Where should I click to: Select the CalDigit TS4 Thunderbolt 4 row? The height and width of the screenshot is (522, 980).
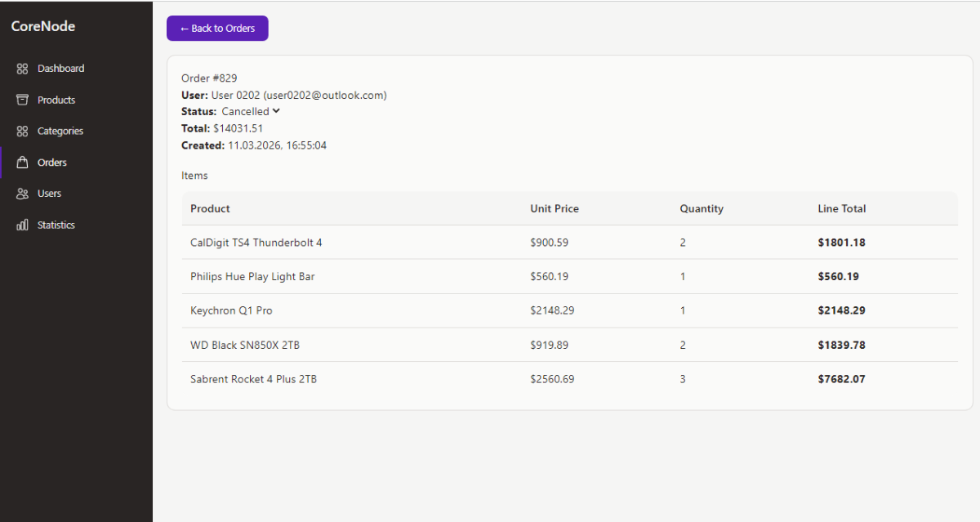coord(256,243)
